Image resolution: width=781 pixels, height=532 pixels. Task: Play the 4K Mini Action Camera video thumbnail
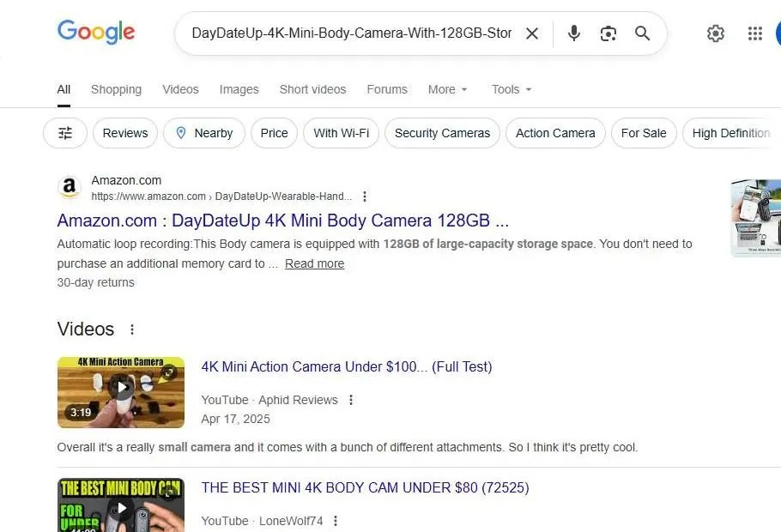[x=120, y=392]
